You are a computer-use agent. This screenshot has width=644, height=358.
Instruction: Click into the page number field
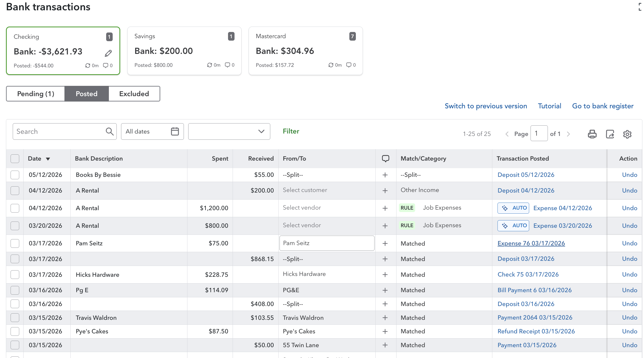pyautogui.click(x=539, y=134)
